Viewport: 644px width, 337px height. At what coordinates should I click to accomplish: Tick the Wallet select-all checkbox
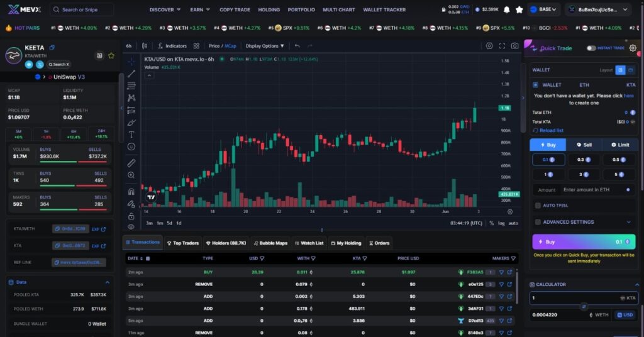coord(536,85)
